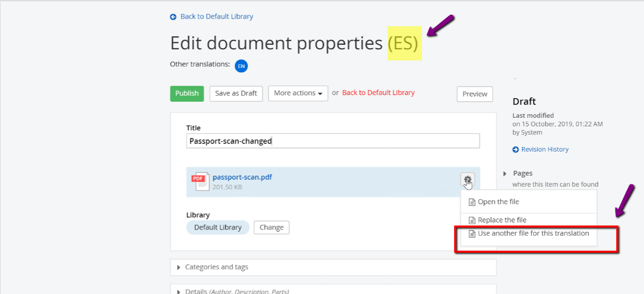Click the red Back to Default Library link
644x294 pixels.
click(379, 93)
